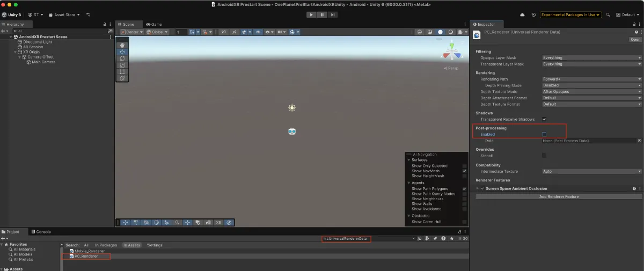The width and height of the screenshot is (644, 271).
Task: Click the Hierarchy add plus button
Action: coord(4,31)
